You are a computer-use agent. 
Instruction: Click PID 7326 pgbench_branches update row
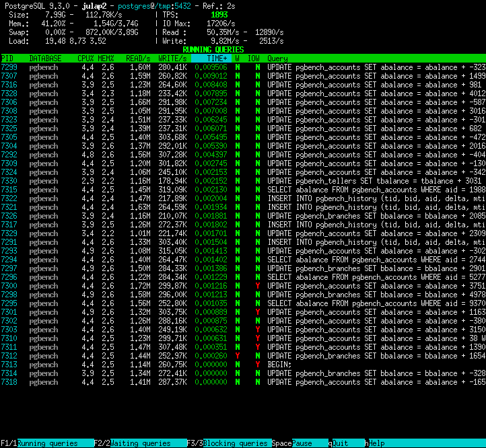click(243, 216)
